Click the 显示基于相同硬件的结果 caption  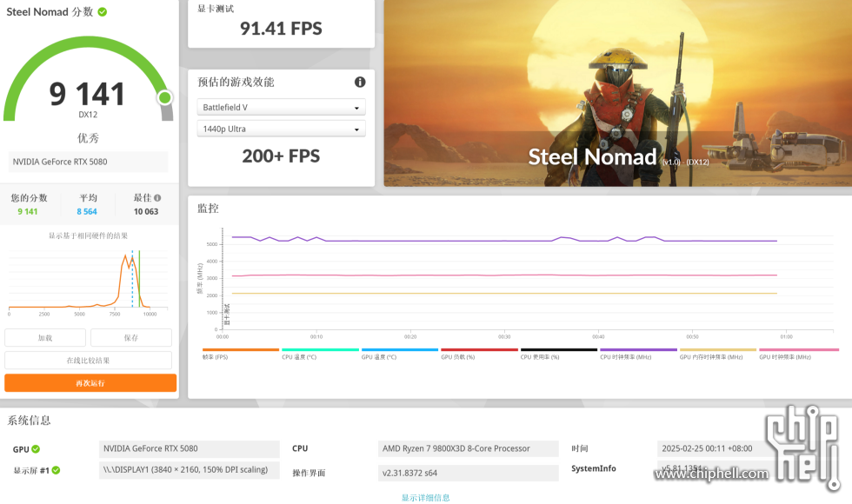click(88, 235)
